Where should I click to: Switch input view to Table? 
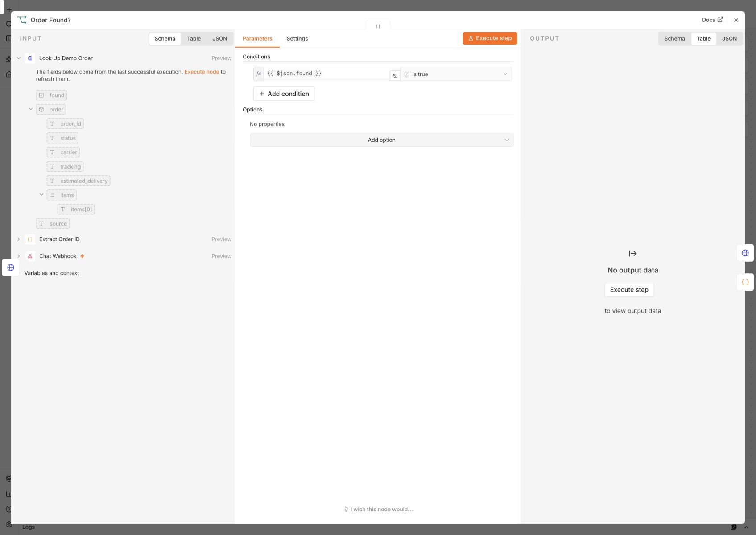point(194,39)
